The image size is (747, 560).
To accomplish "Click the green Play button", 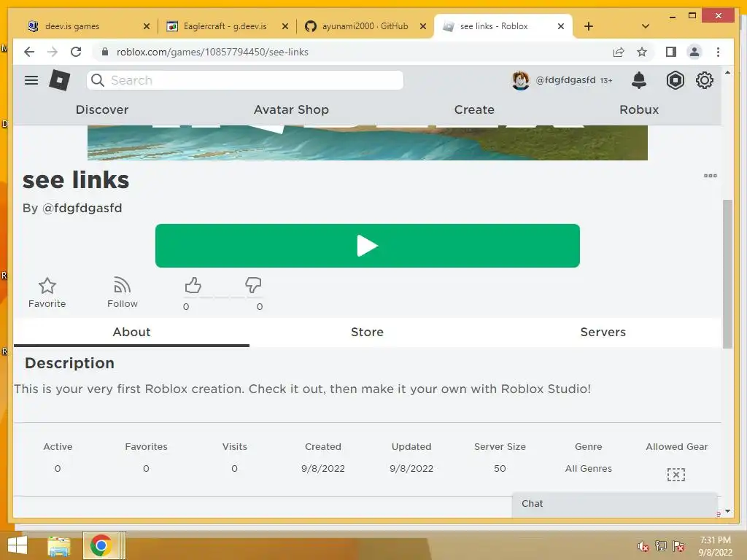I will click(368, 246).
